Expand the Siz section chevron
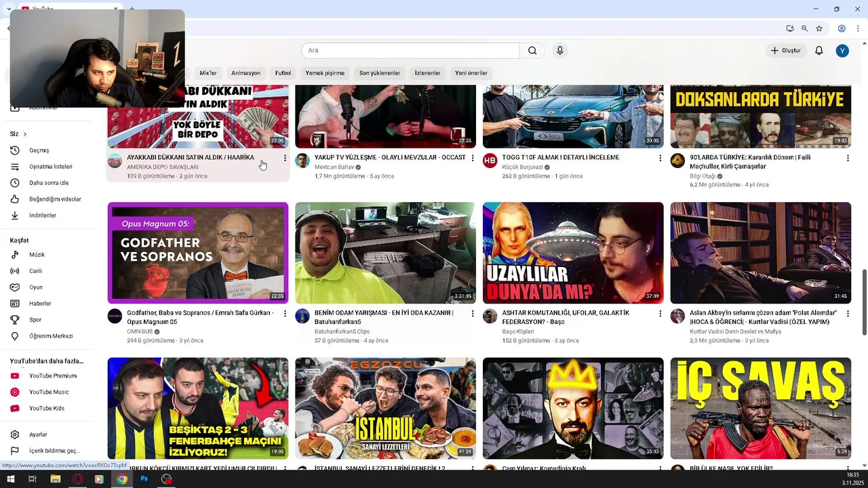Viewport: 868px width, 488px height. (x=25, y=134)
